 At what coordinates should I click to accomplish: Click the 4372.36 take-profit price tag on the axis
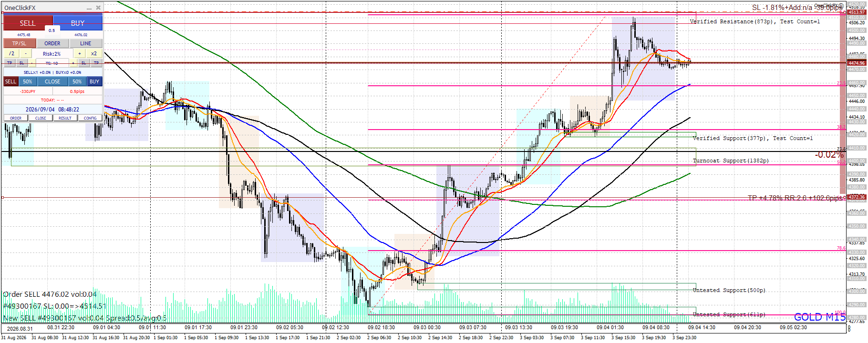tap(857, 197)
